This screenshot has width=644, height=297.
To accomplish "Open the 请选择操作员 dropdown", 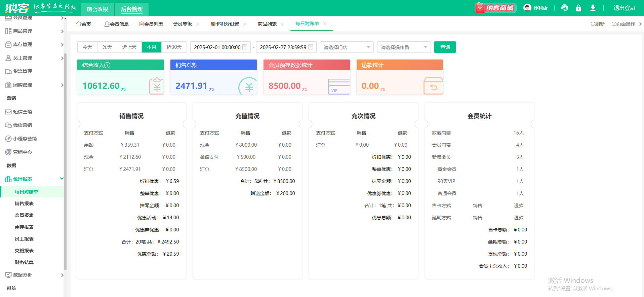I will click(x=404, y=47).
